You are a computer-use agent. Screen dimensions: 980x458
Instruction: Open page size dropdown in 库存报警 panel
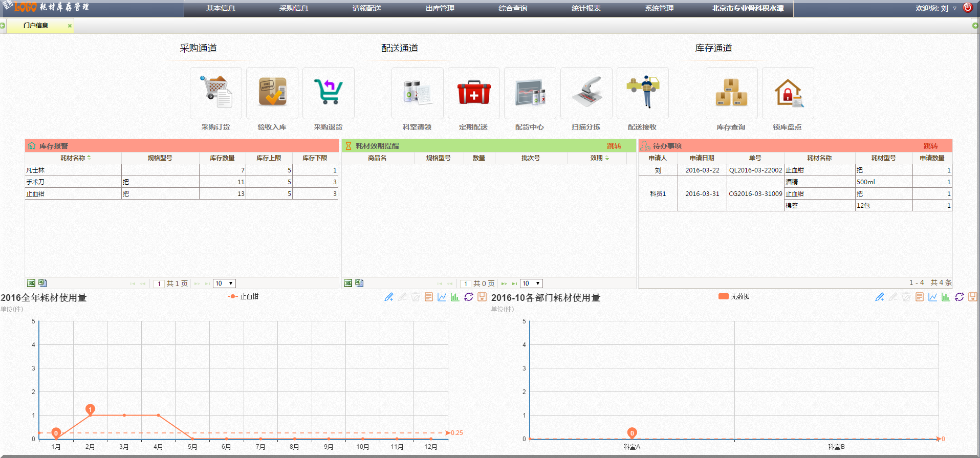tap(224, 283)
